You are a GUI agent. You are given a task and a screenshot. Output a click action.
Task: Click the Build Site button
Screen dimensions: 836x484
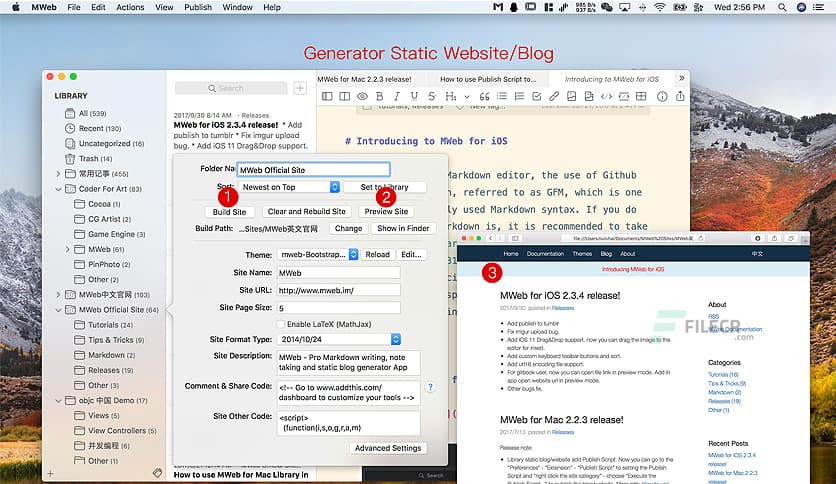[x=229, y=212]
